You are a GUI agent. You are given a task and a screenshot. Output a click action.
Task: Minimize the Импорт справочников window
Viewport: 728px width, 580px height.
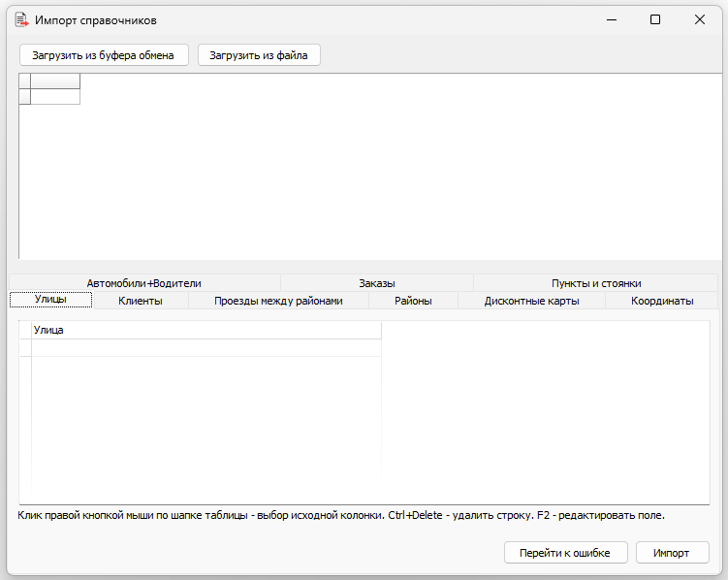click(612, 19)
